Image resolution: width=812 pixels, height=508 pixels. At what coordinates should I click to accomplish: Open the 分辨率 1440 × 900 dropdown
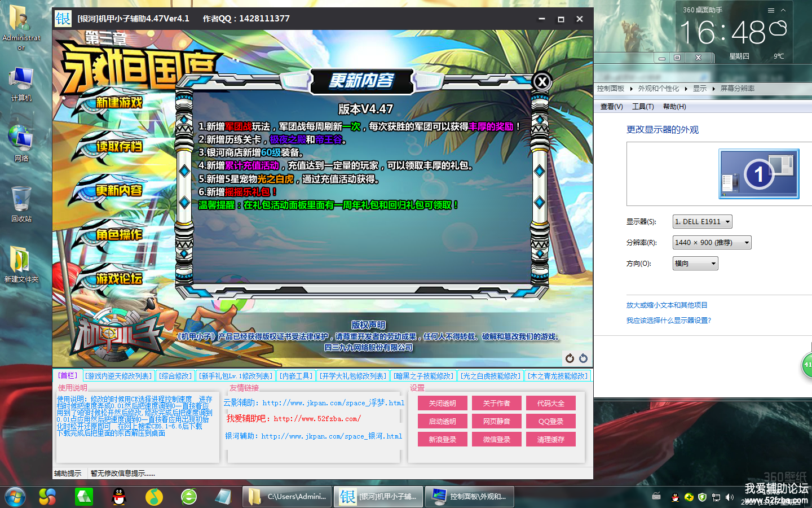click(712, 243)
